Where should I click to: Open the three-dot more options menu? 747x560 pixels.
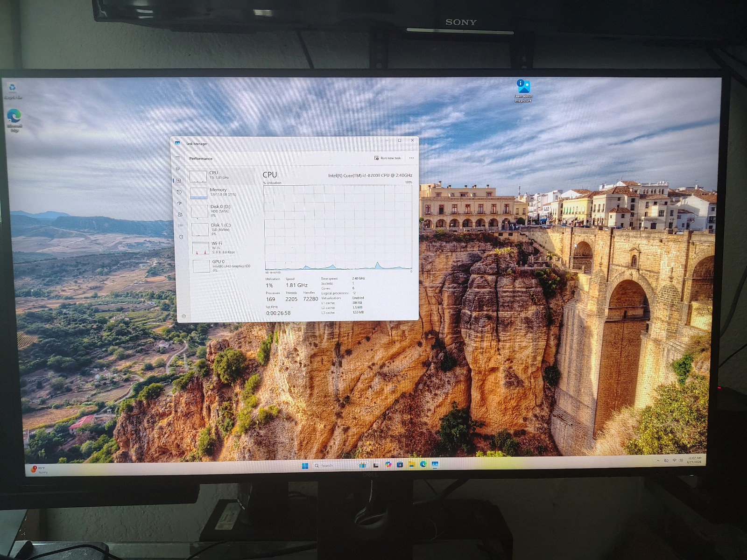[411, 158]
